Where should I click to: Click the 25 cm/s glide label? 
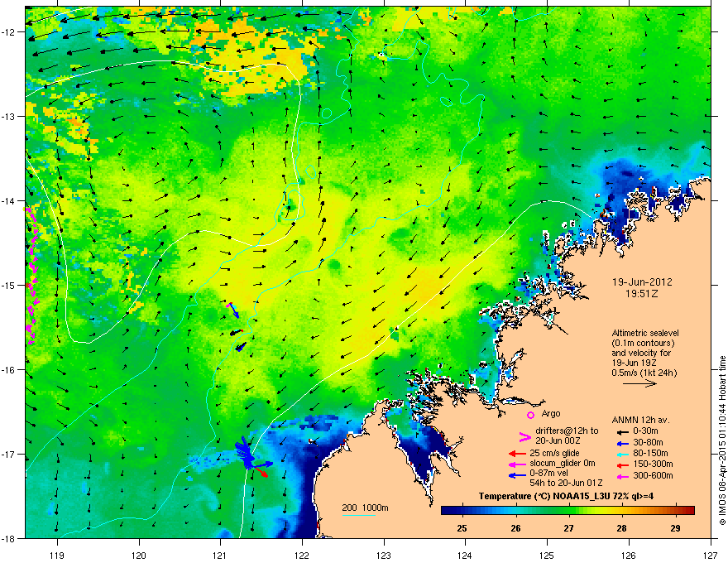coord(555,453)
